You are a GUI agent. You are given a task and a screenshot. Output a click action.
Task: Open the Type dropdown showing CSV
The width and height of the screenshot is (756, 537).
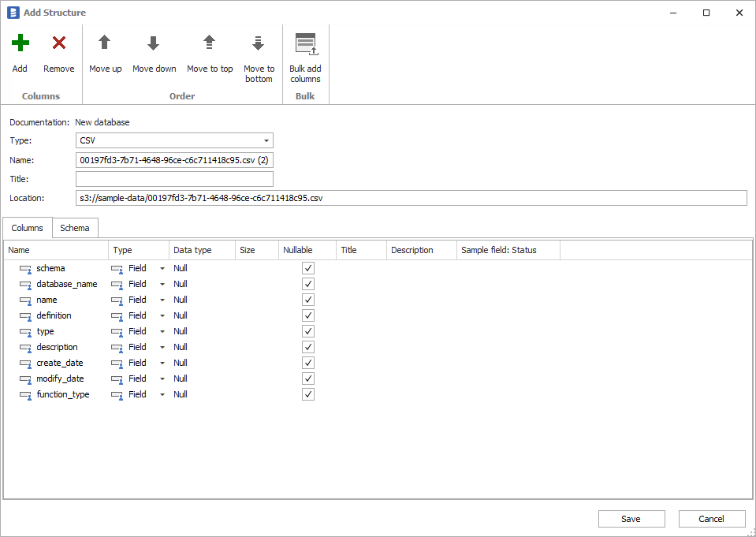point(266,141)
